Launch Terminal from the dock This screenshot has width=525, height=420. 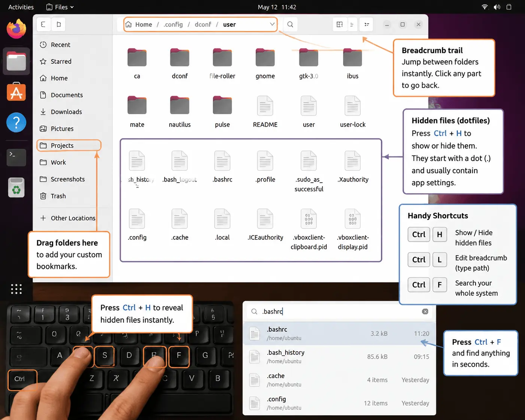(x=16, y=157)
